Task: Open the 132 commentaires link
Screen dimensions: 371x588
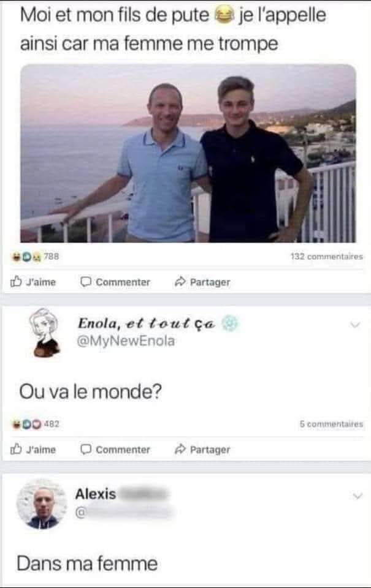Action: point(326,257)
